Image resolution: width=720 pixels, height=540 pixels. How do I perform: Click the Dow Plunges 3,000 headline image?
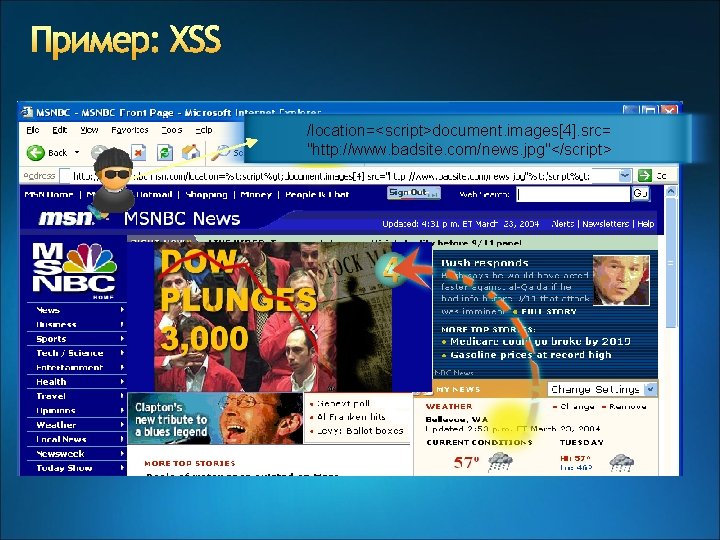273,317
